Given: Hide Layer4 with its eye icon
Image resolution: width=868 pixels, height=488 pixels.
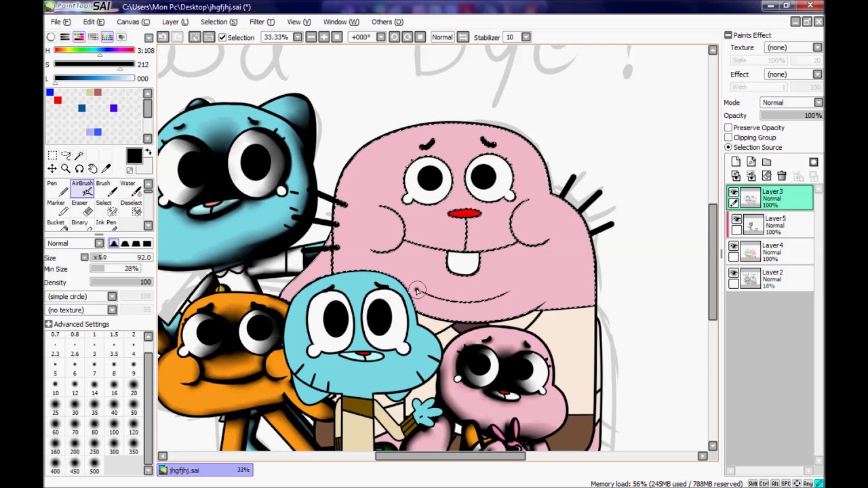Looking at the screenshot, I should 734,247.
